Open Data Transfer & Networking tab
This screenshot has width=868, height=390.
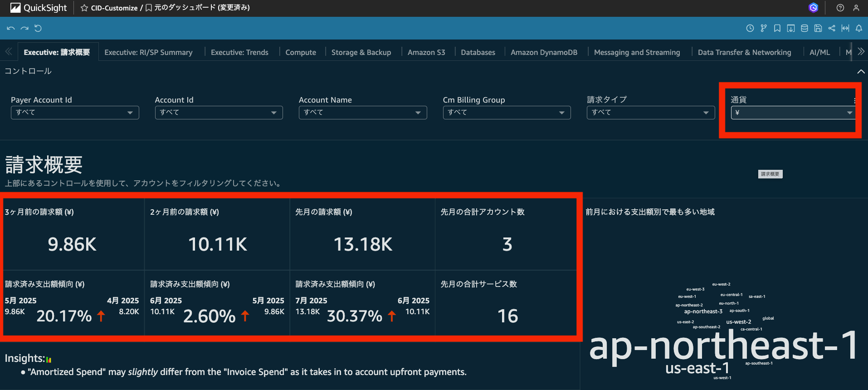coord(744,52)
